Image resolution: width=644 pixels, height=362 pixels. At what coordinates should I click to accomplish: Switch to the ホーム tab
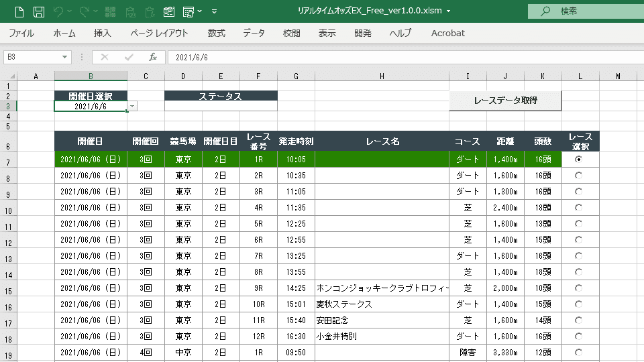pyautogui.click(x=64, y=34)
